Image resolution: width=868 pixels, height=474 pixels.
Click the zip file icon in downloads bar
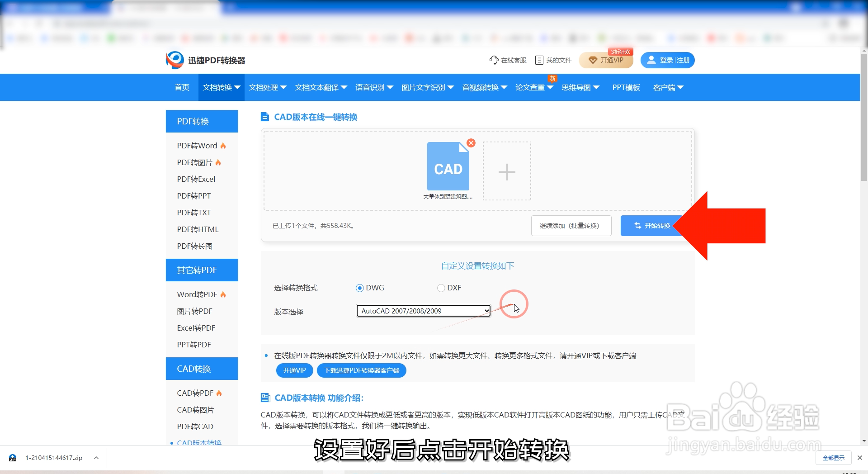13,458
